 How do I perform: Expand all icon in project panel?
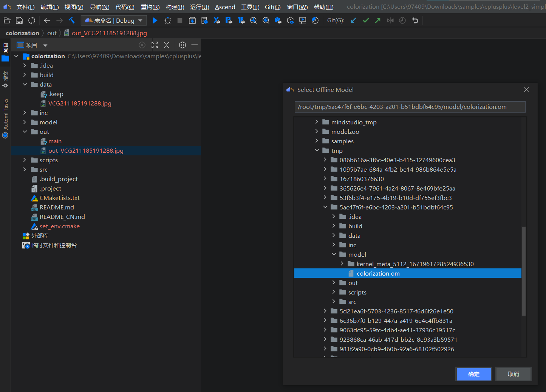point(155,45)
